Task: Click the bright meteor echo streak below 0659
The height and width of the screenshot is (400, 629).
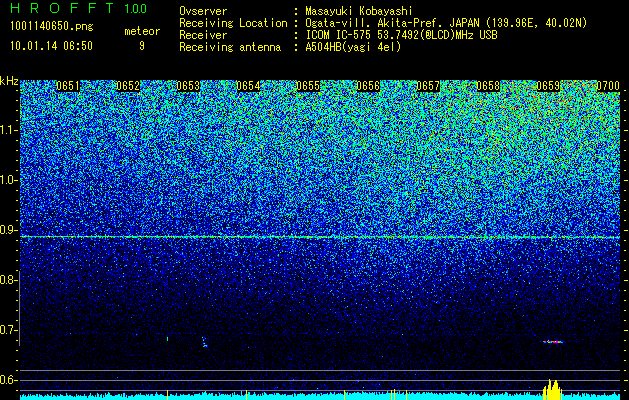Action: [x=553, y=342]
